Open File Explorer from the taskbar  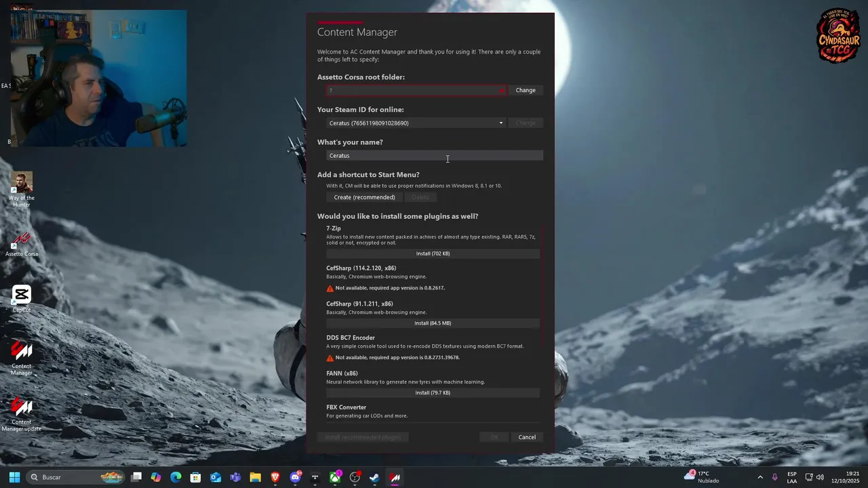point(255,477)
